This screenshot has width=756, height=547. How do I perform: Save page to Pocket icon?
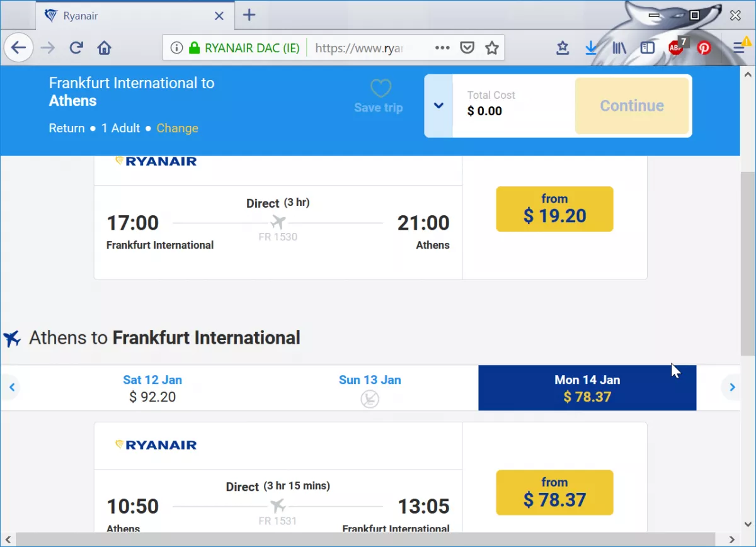click(x=467, y=48)
